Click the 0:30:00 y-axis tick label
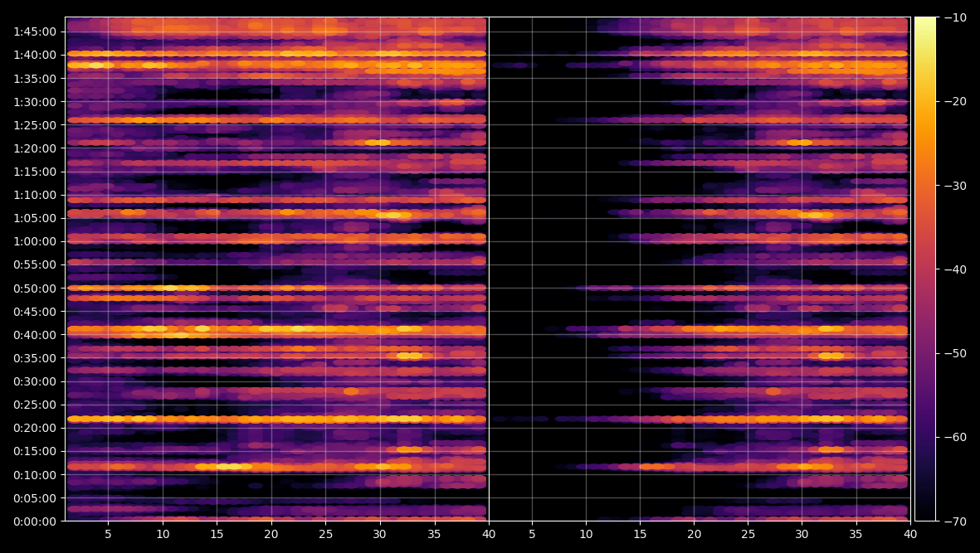The image size is (980, 553). tap(35, 381)
